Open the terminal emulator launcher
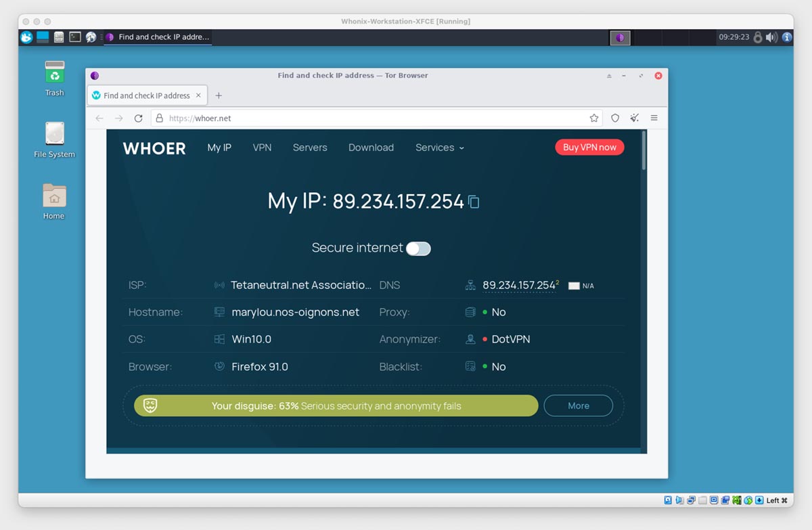The width and height of the screenshot is (812, 530). click(x=75, y=37)
